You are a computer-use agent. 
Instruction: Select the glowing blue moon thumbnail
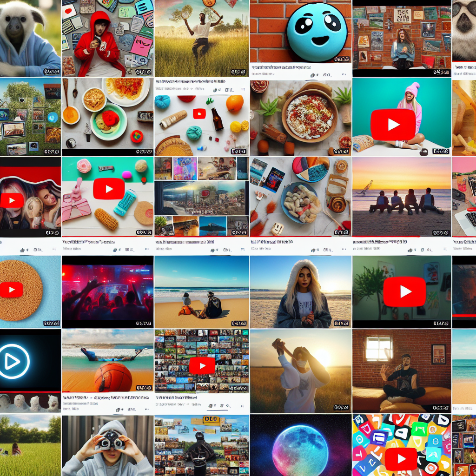point(300,445)
